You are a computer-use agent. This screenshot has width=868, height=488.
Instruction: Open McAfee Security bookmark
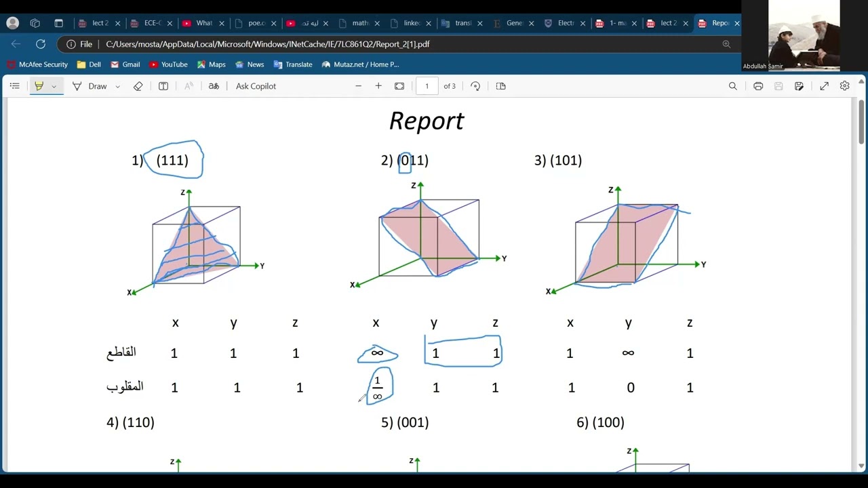coord(37,64)
